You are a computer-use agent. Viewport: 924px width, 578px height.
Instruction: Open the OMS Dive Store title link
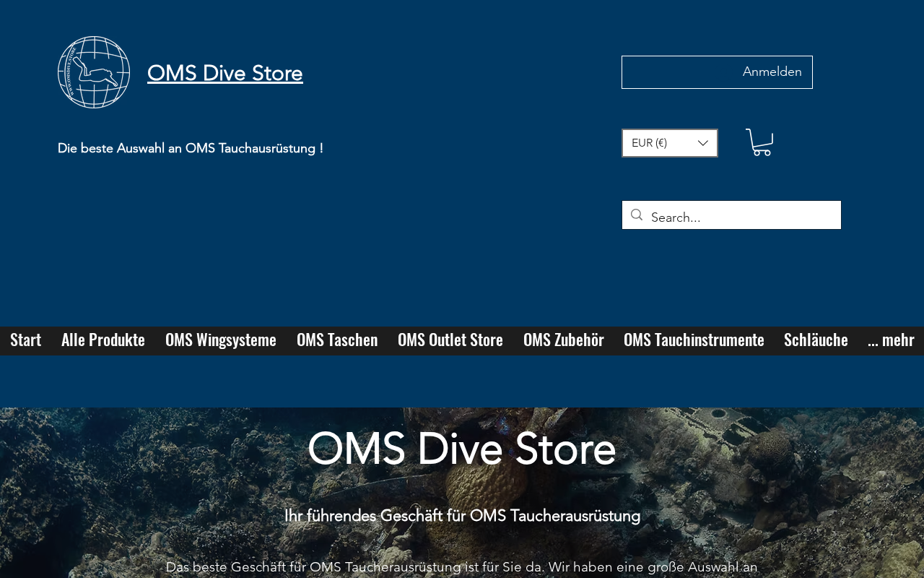[x=225, y=73]
